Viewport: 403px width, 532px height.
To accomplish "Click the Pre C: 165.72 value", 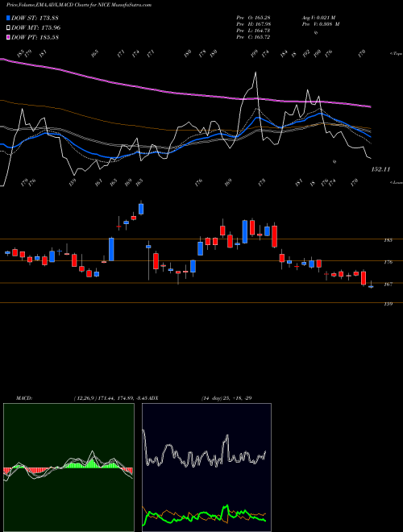I will click(x=253, y=37).
